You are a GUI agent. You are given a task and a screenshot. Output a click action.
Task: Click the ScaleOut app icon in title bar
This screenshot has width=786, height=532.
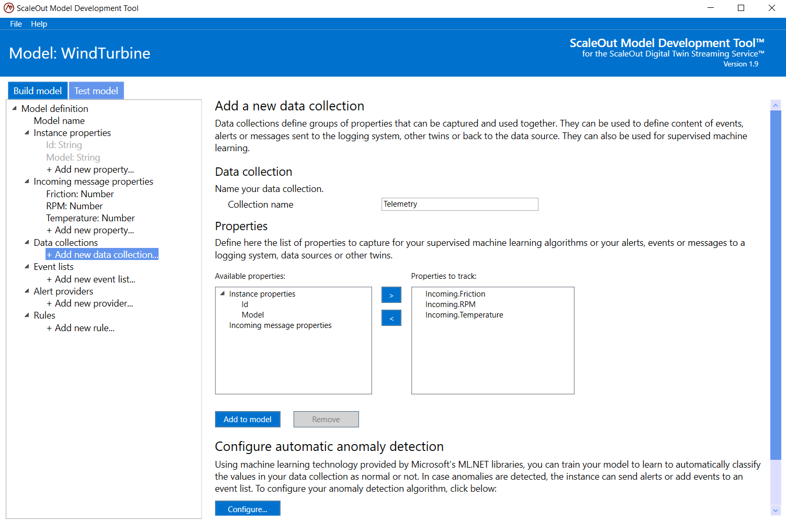coord(9,8)
